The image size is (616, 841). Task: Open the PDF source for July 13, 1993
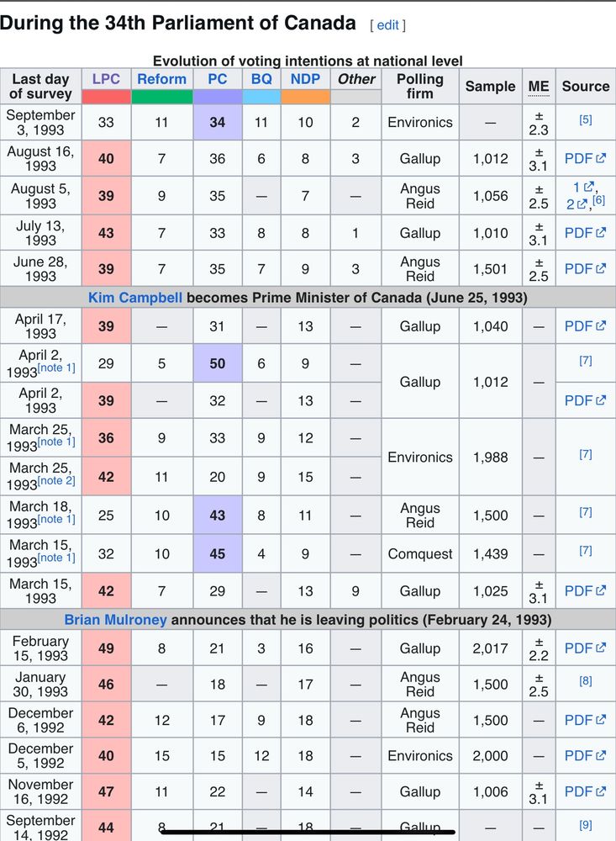pyautogui.click(x=585, y=233)
